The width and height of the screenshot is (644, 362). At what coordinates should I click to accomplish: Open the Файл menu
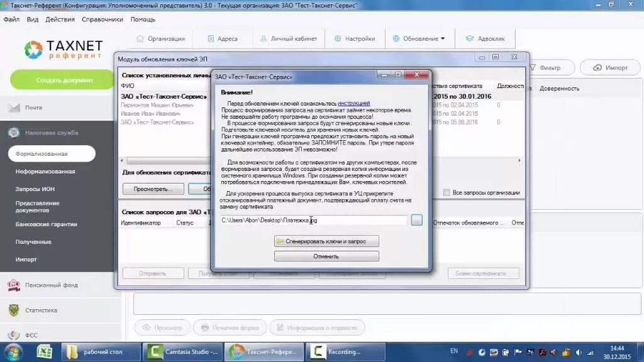tap(11, 19)
